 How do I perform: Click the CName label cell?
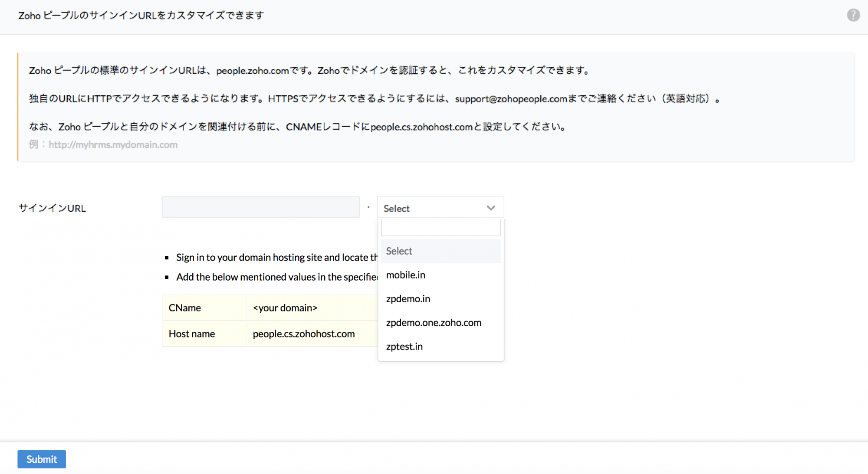coord(185,308)
